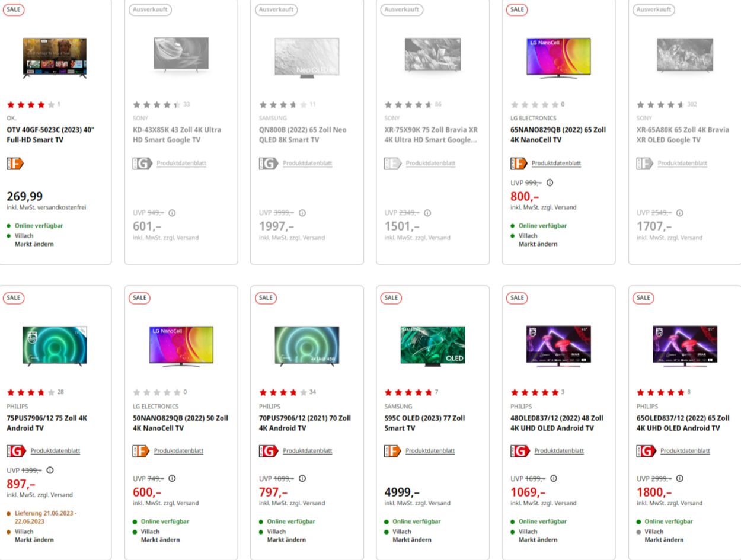
Task: Click info icon beside UVP 749 price
Action: click(172, 478)
